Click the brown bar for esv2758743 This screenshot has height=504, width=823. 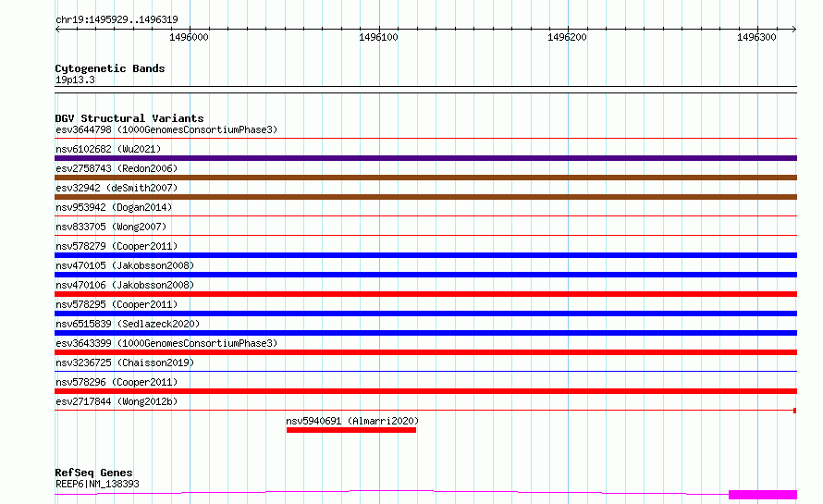[x=425, y=178]
